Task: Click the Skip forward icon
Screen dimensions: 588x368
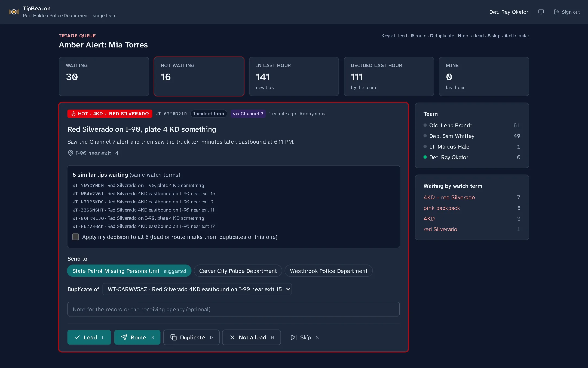Action: coord(293,337)
